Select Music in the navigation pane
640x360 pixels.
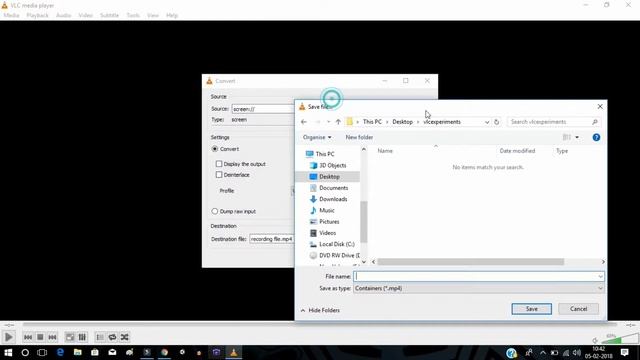327,210
